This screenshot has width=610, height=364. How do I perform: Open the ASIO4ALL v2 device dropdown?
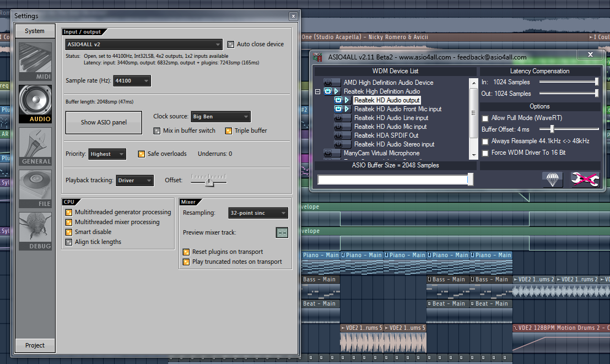pyautogui.click(x=144, y=45)
